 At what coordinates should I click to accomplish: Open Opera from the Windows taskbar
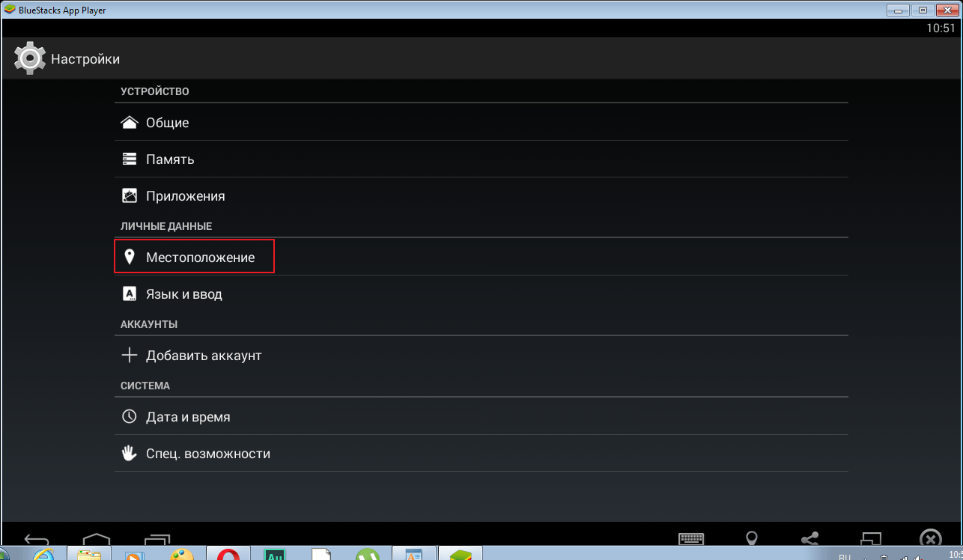pyautogui.click(x=228, y=555)
